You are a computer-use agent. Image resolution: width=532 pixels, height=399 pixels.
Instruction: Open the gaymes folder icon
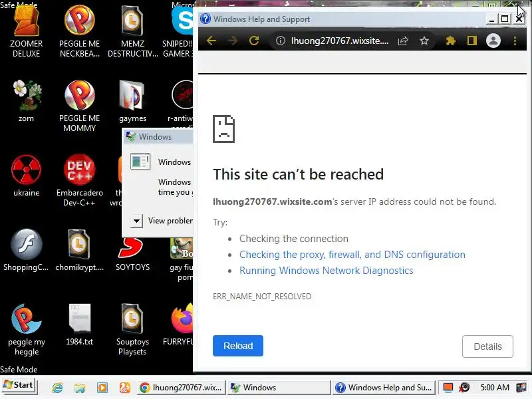[132, 101]
